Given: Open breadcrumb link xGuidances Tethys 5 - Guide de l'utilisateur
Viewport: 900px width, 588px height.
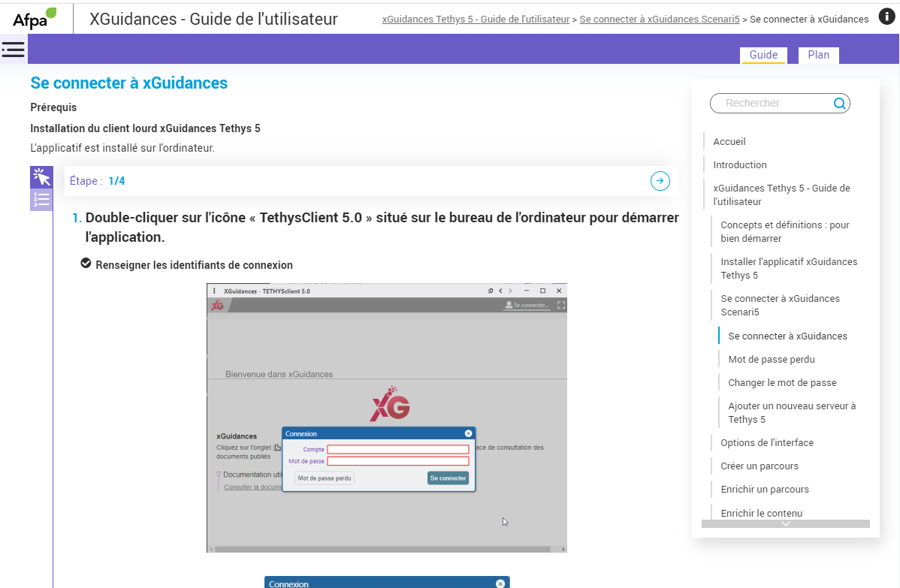Looking at the screenshot, I should click(x=476, y=20).
